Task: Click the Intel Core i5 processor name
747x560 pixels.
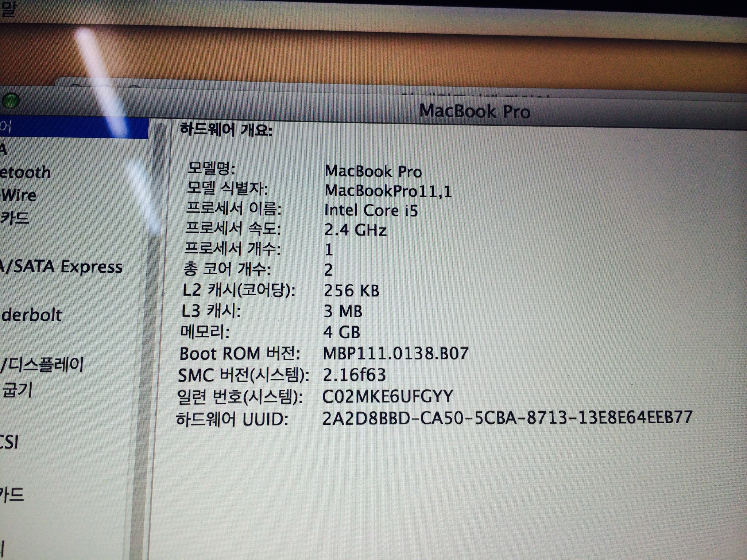Action: tap(371, 210)
